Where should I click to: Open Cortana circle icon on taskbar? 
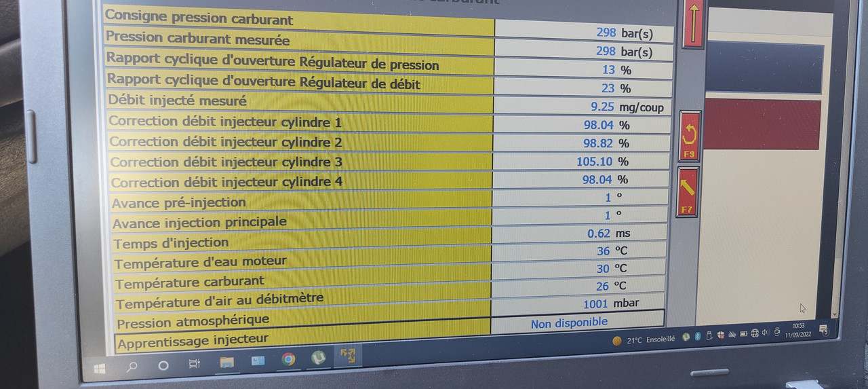coord(163,365)
